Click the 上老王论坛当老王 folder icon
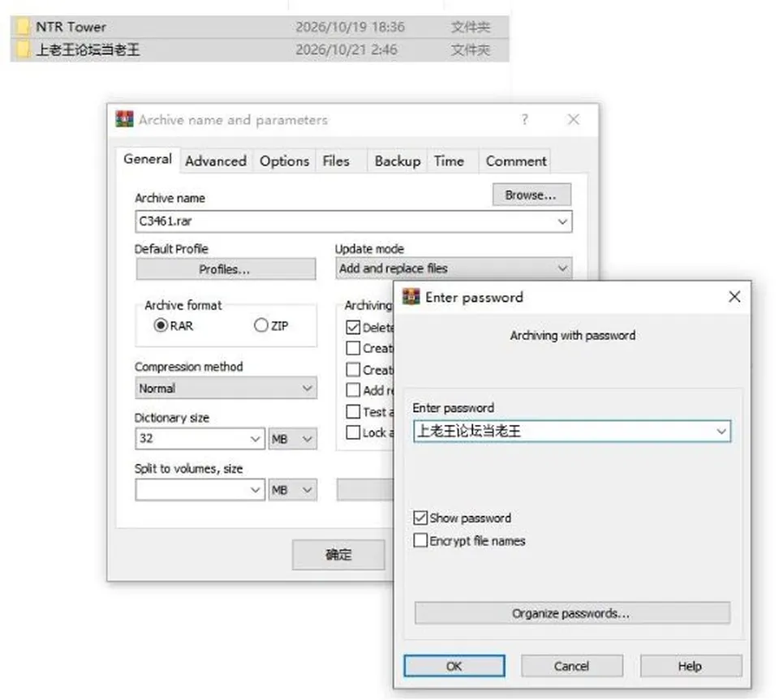This screenshot has width=779, height=700. pos(23,49)
